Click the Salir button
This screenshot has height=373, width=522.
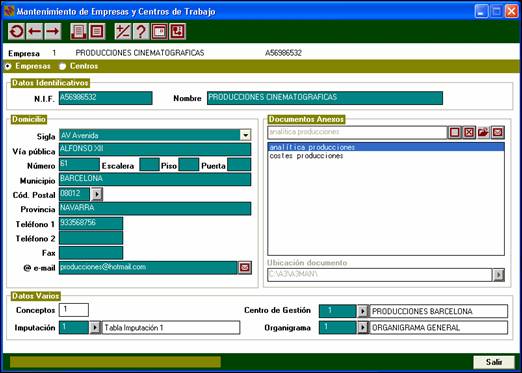494,362
